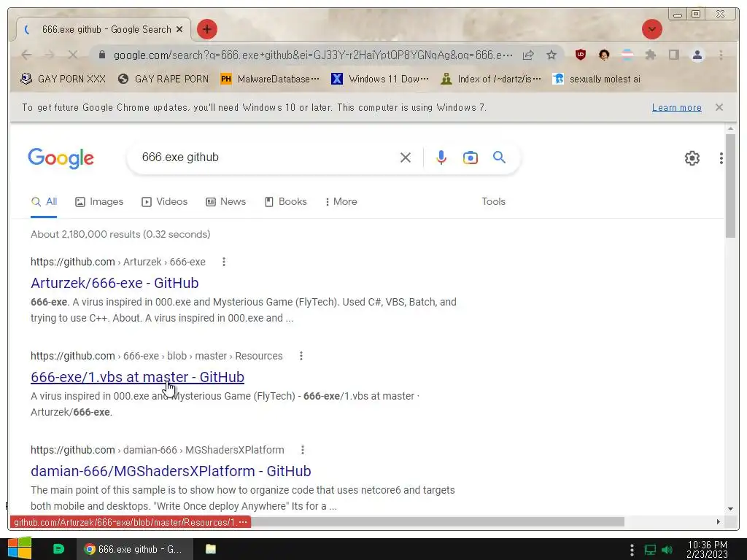
Task: Open the MalwareDatabase bookmark
Action: click(270, 79)
